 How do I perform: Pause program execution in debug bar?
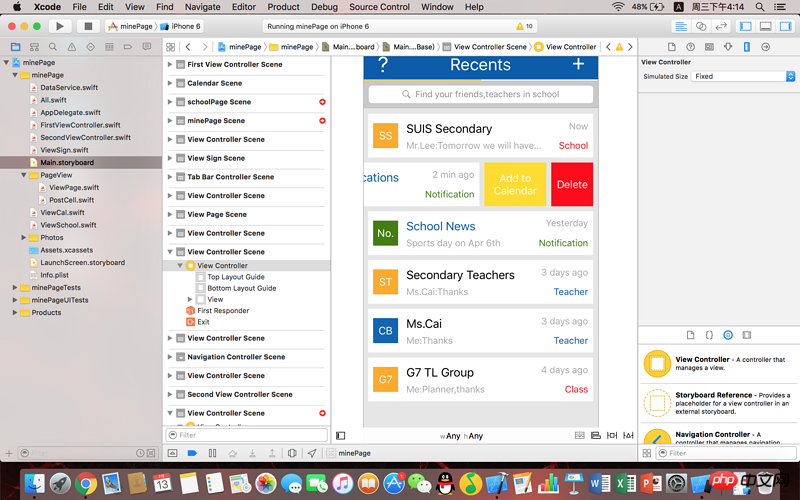point(213,453)
